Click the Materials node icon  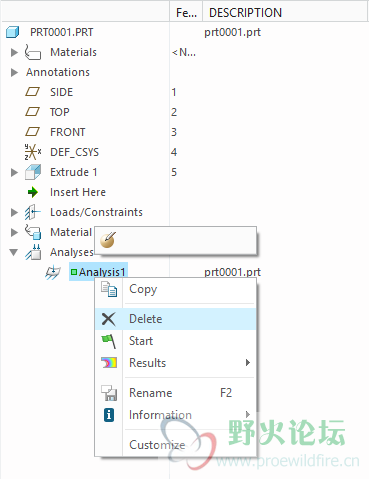coord(33,52)
